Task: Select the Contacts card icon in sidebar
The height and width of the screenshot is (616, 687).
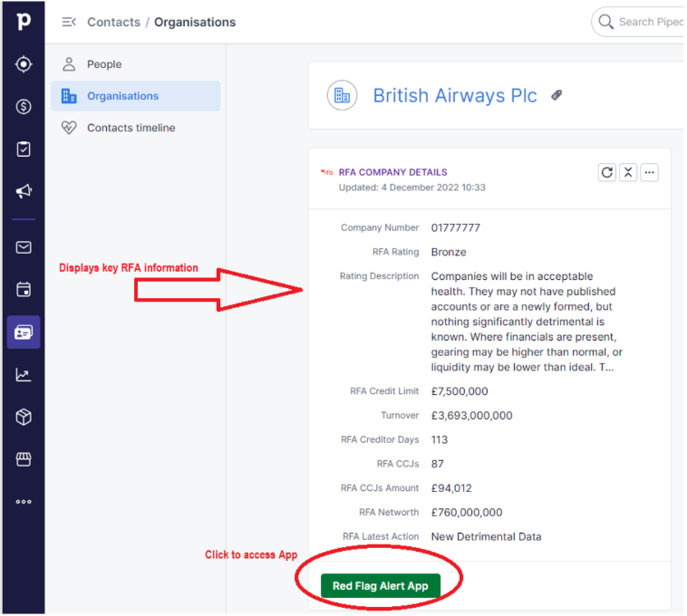Action: [24, 332]
